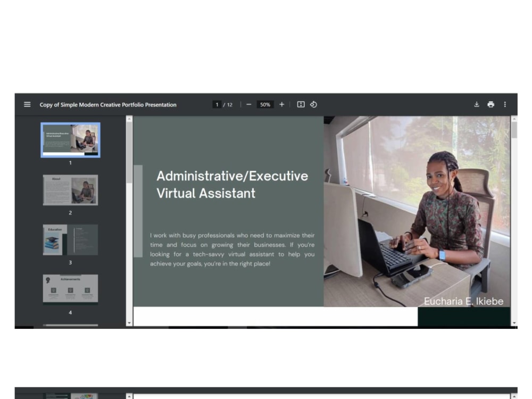The image size is (532, 399).
Task: Click document view scroll up arrow
Action: pos(514,119)
